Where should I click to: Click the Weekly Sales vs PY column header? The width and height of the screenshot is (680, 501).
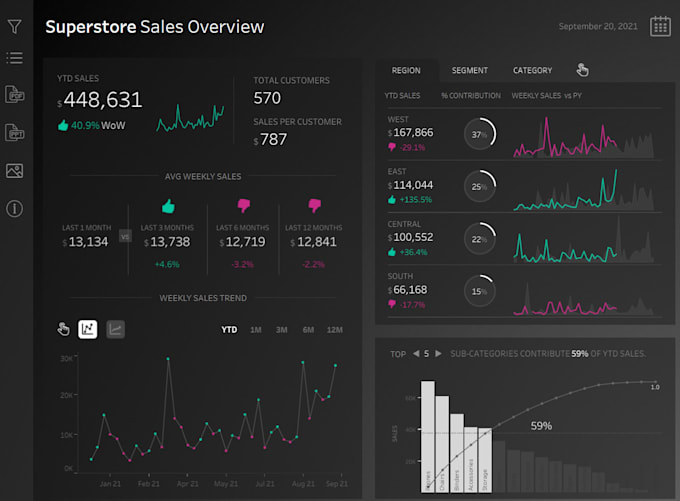coord(546,95)
